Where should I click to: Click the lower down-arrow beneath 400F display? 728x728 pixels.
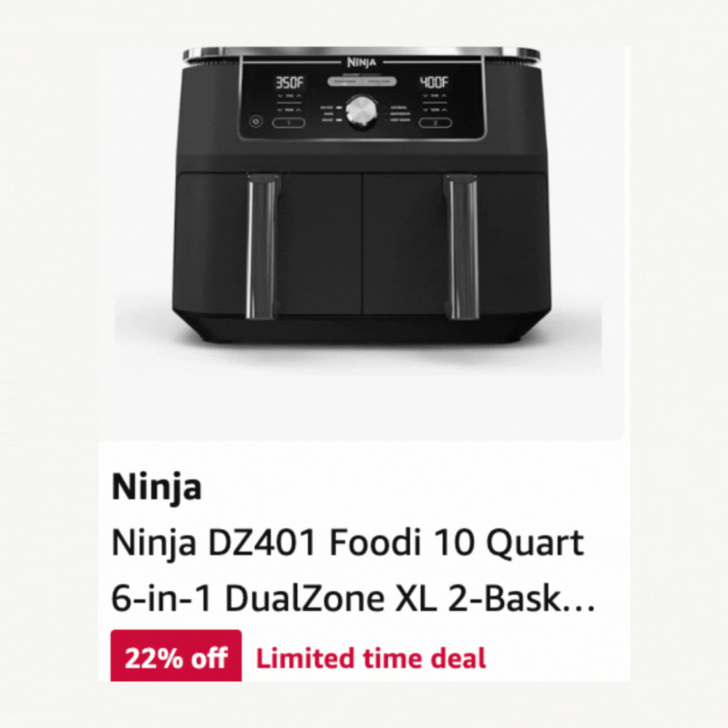coord(425,110)
